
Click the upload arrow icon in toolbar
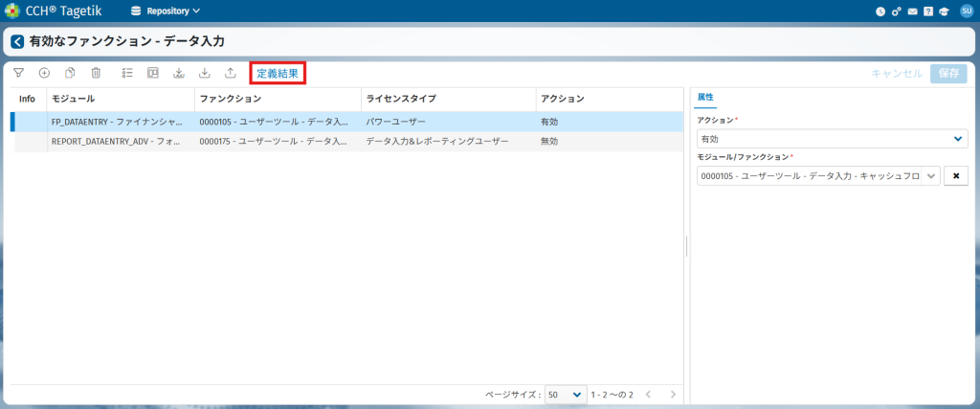tap(230, 73)
